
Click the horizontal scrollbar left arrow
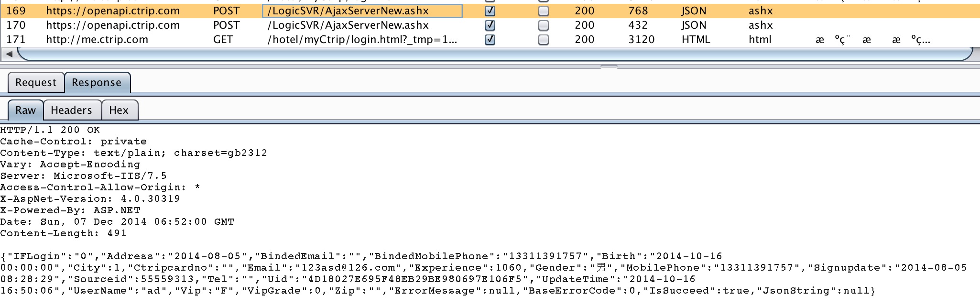(x=9, y=54)
